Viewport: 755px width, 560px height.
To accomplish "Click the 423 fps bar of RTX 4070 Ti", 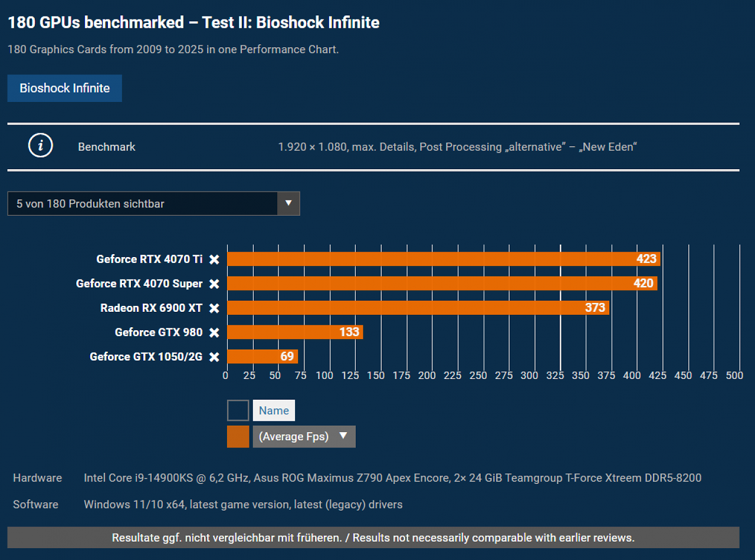I will 444,259.
